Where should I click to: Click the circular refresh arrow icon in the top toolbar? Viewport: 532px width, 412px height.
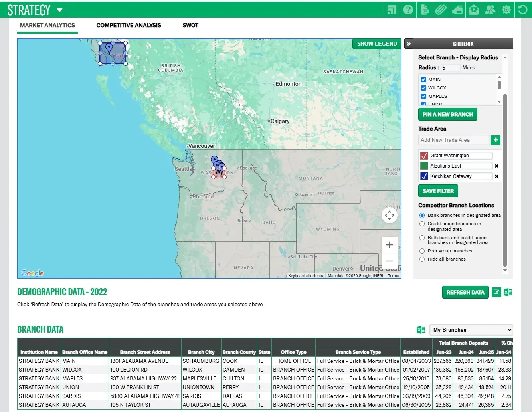523,10
